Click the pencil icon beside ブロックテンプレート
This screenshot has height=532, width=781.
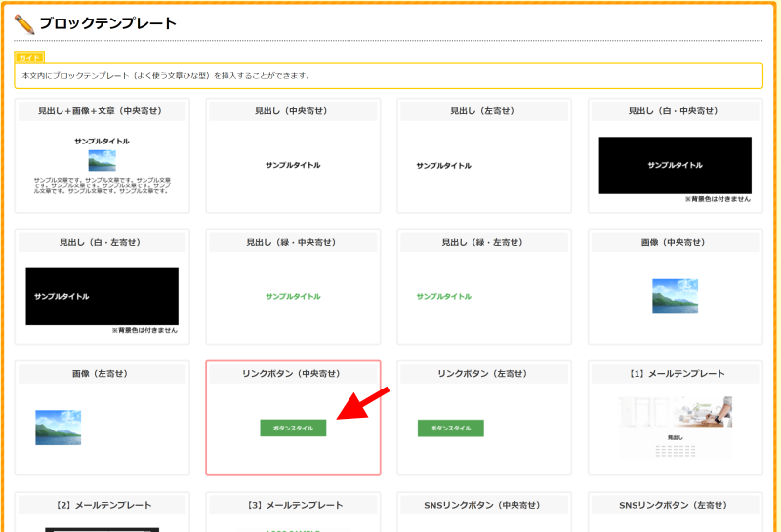pyautogui.click(x=24, y=23)
